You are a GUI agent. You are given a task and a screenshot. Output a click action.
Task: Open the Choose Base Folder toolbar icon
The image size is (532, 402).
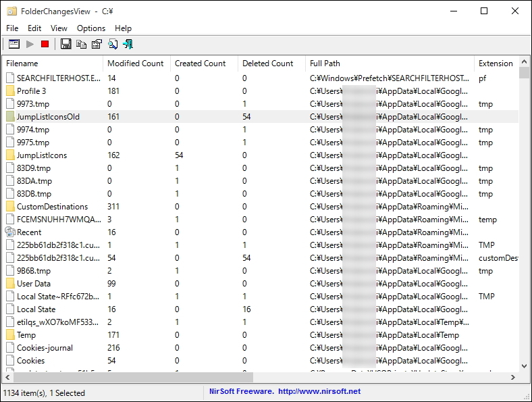click(14, 44)
